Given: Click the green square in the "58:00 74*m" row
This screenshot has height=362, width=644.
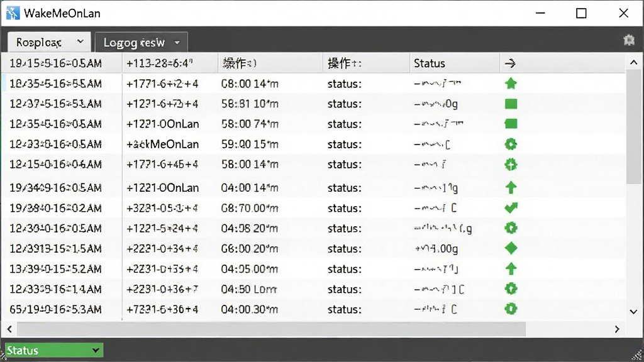Looking at the screenshot, I should point(511,124).
